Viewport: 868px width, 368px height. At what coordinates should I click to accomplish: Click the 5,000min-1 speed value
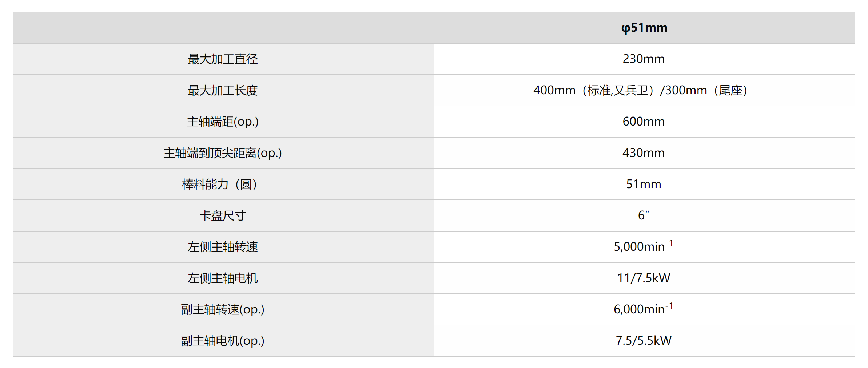pos(643,247)
